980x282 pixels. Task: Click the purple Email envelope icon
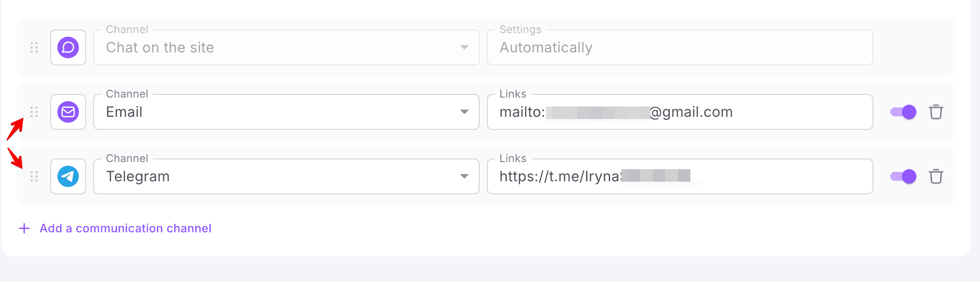(x=68, y=112)
